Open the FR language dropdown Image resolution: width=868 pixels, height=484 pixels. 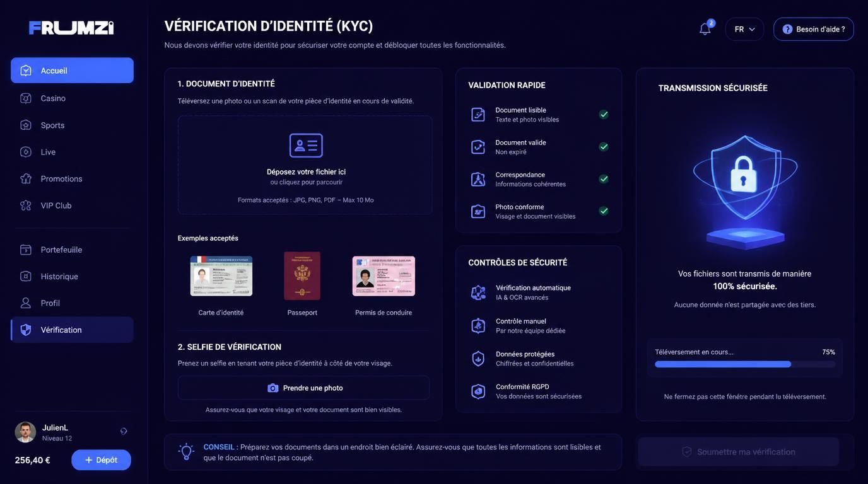click(744, 29)
